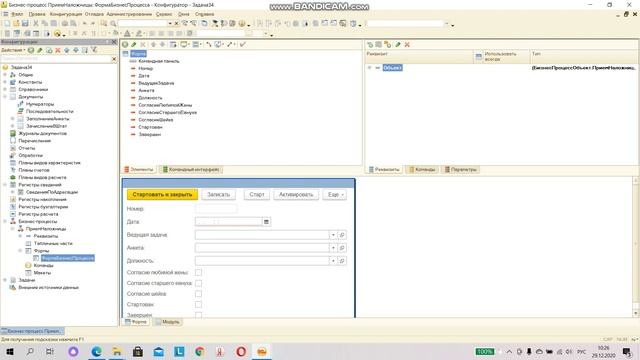Image resolution: width=640 pixels, height=360 pixels.
Task: Open Windows Start menu
Action: [10, 351]
